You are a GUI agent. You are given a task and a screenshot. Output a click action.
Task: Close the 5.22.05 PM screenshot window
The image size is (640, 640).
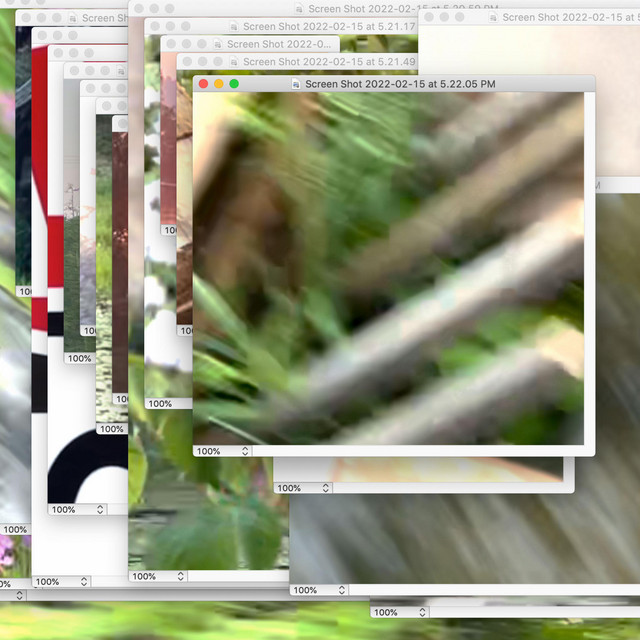click(204, 85)
